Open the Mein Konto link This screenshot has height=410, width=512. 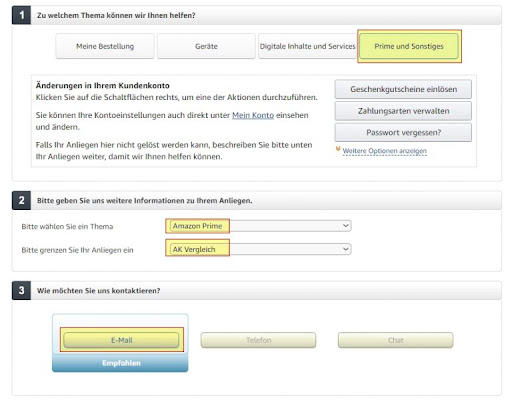coord(253,115)
